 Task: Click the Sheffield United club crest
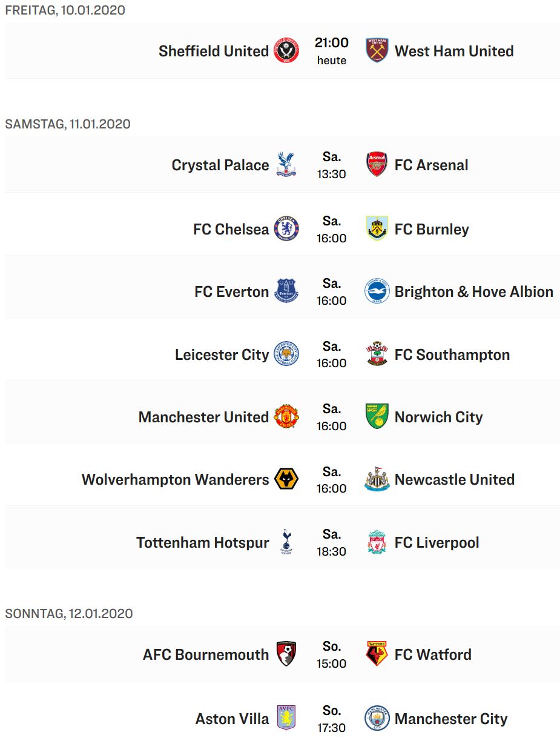(x=286, y=51)
